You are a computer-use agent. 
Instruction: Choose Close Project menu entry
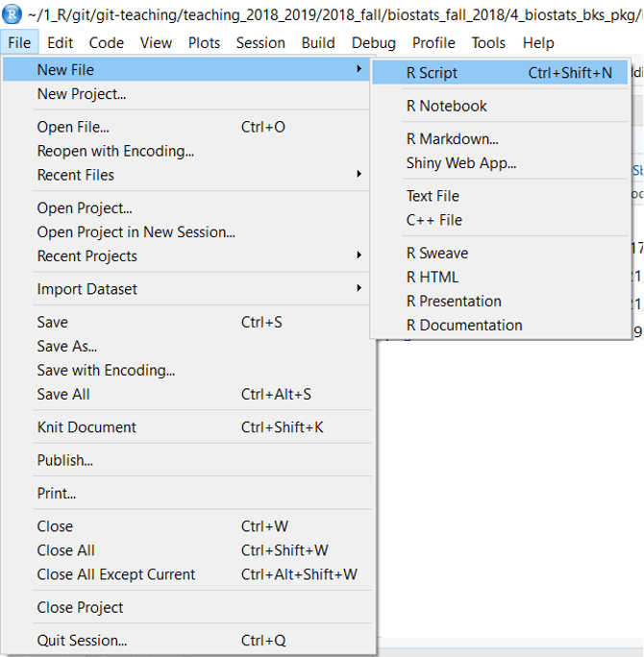click(186, 608)
